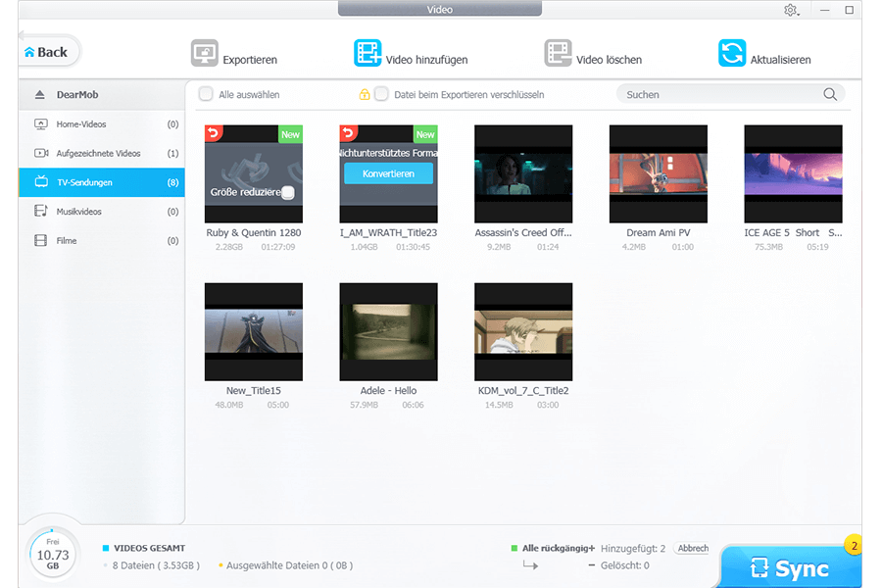Click the Ruby & Quentin 1280 title
Viewport: 882px width, 588px height.
pos(254,233)
